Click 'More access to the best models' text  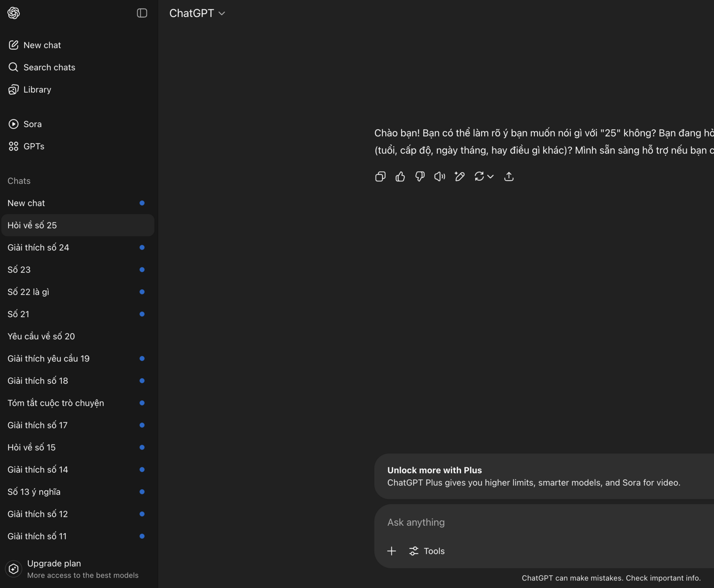(83, 575)
